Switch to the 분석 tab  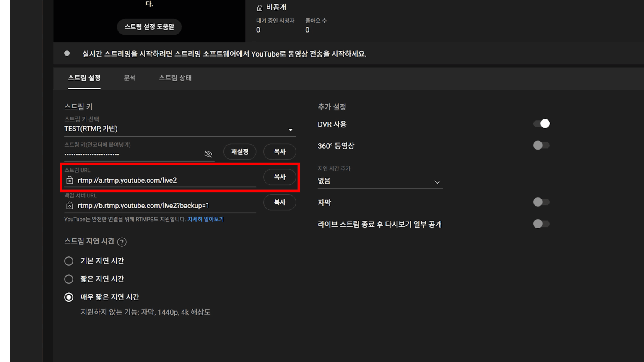130,78
